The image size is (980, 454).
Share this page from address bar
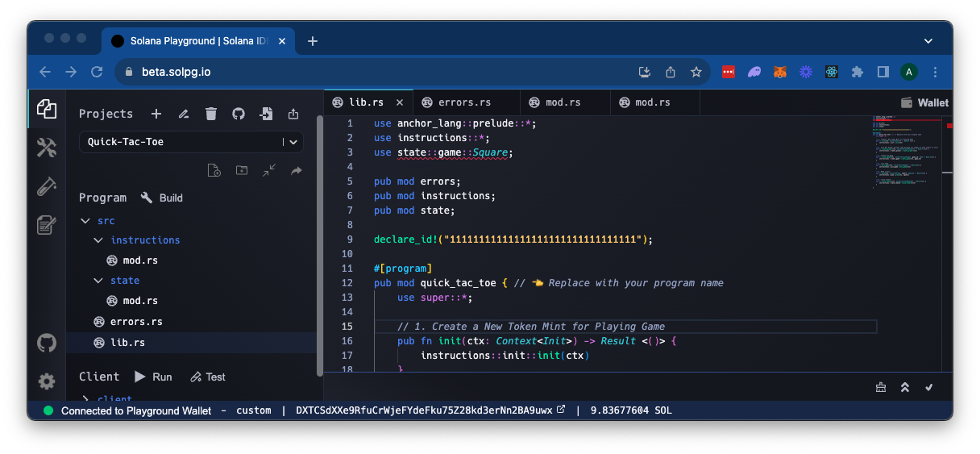tap(670, 72)
